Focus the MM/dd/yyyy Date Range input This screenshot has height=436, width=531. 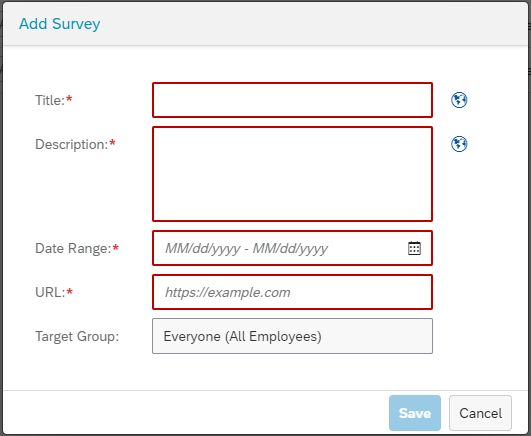(x=278, y=248)
